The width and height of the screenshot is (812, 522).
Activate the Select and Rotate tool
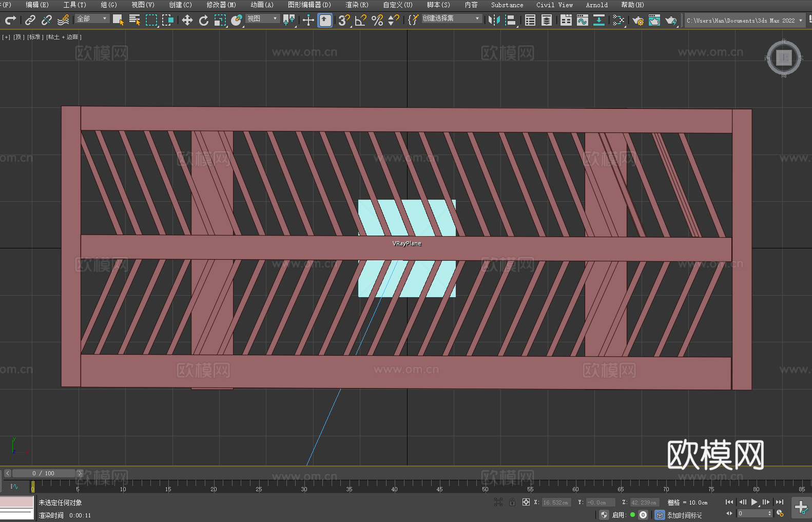[x=204, y=20]
